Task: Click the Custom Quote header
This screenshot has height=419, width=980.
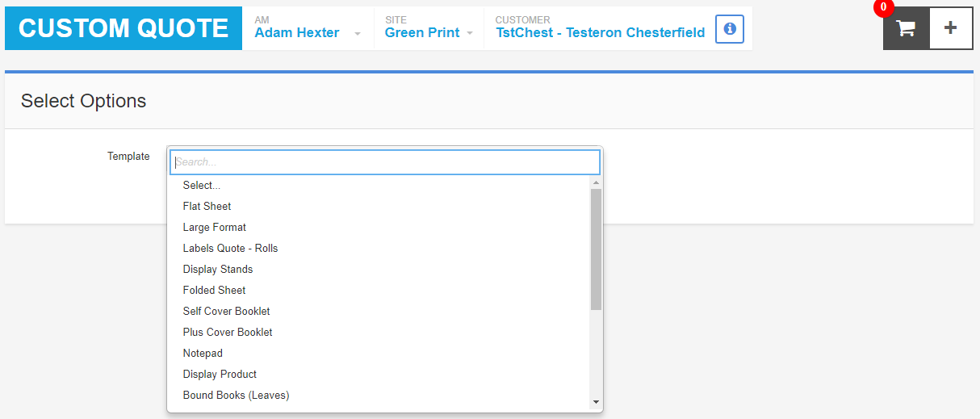Action: pyautogui.click(x=124, y=28)
